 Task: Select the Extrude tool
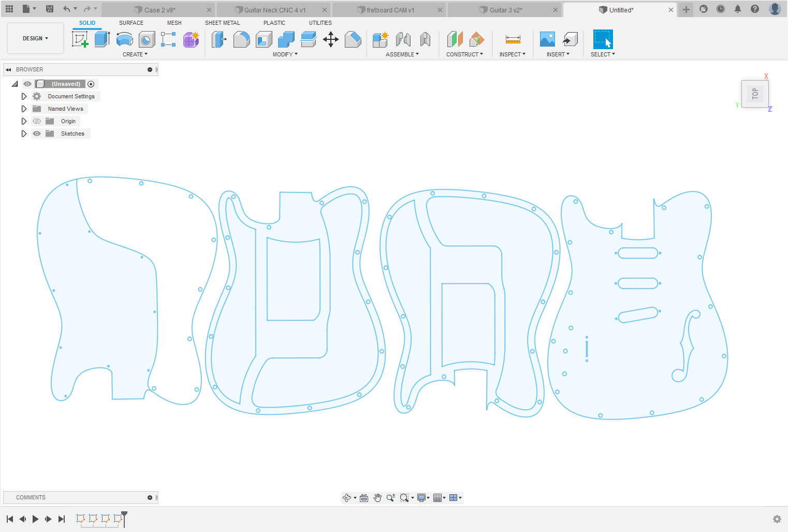coord(102,39)
